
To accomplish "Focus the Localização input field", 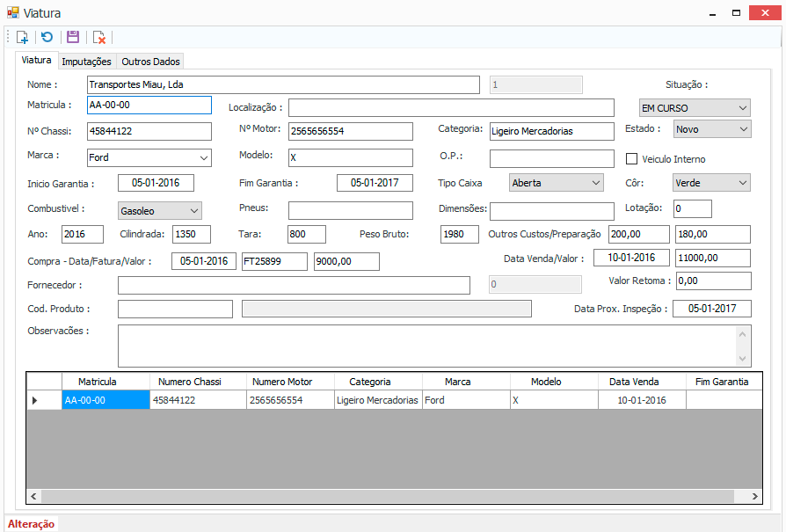I will (x=451, y=108).
